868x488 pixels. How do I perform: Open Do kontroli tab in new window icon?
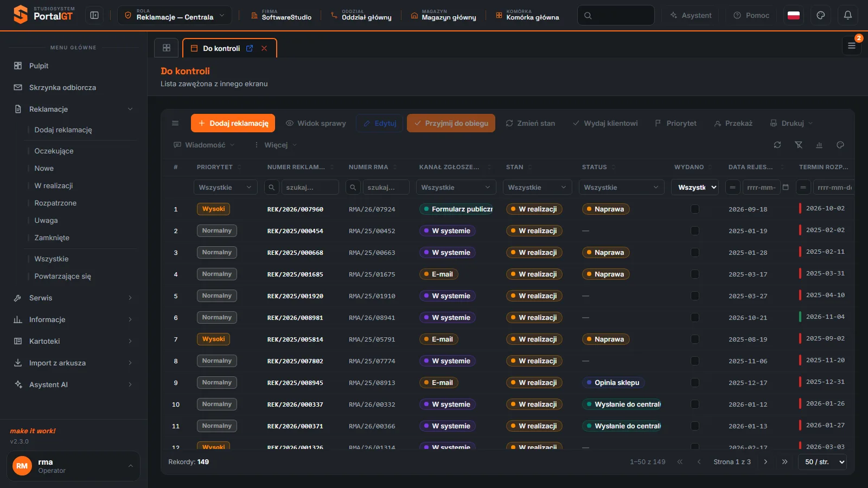tap(250, 48)
